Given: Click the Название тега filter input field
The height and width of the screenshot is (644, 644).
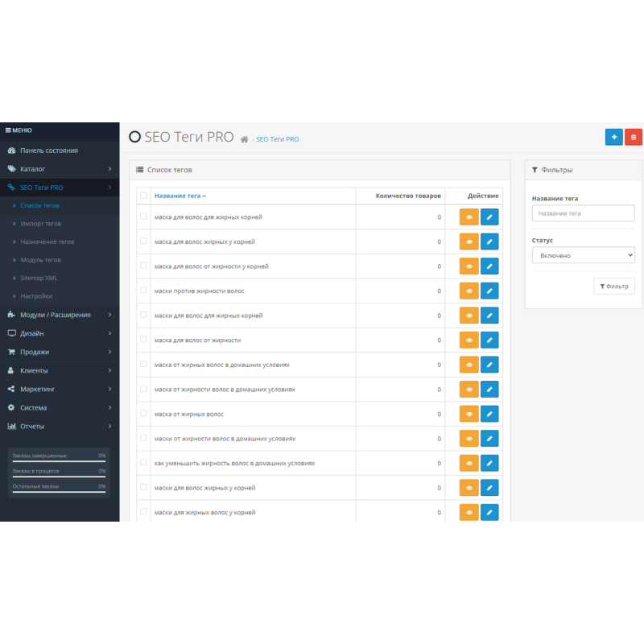Looking at the screenshot, I should coord(583,213).
